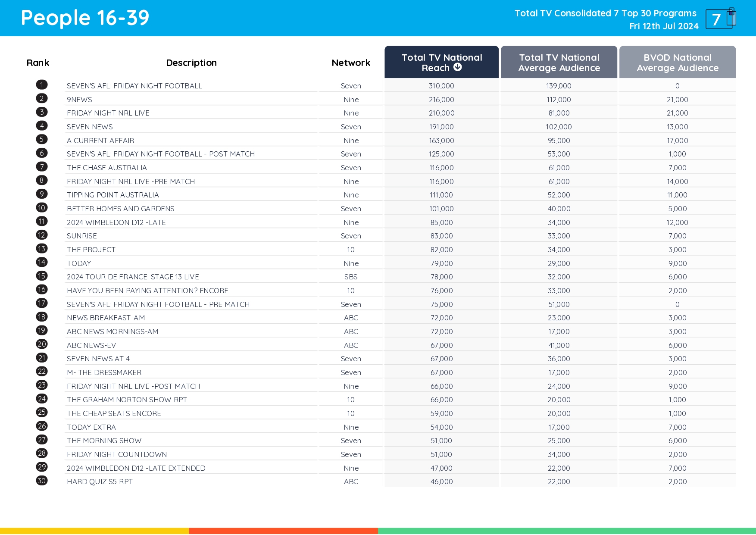Click the rank 5 circle next to A CURRENT AFFAIR

coord(41,139)
